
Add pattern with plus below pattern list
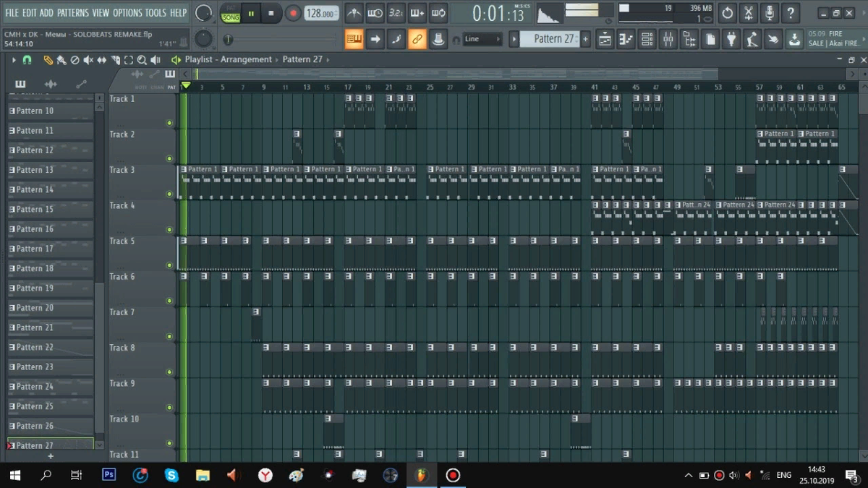point(51,456)
